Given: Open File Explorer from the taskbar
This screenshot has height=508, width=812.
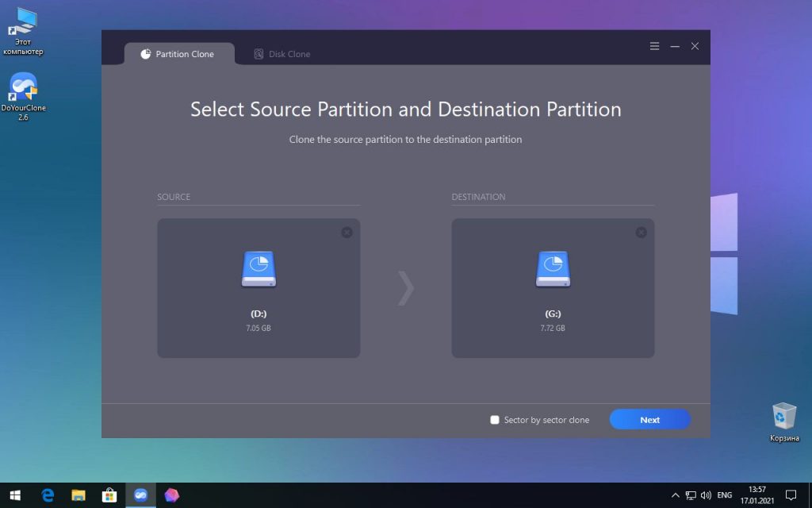Looking at the screenshot, I should (79, 495).
